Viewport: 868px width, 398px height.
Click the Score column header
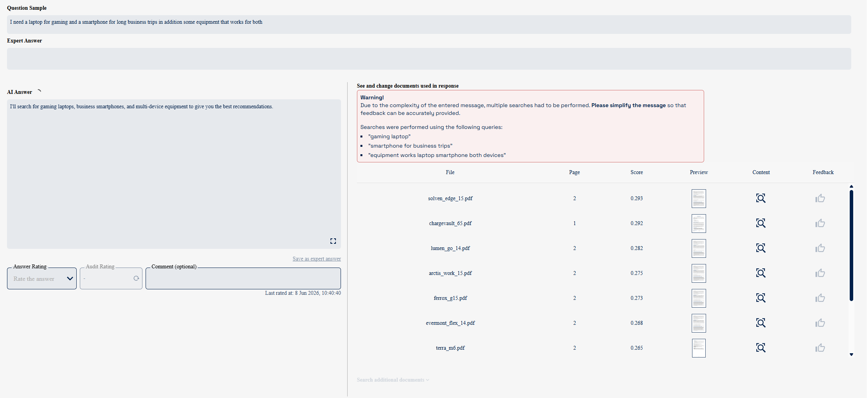click(x=637, y=173)
